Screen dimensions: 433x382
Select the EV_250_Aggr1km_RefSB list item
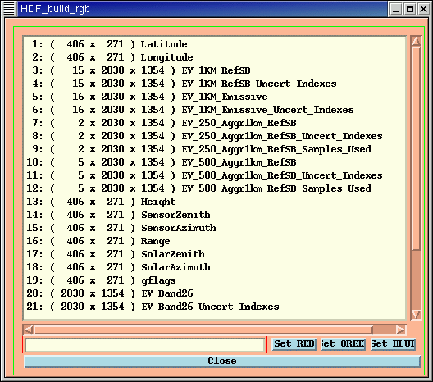click(x=214, y=123)
